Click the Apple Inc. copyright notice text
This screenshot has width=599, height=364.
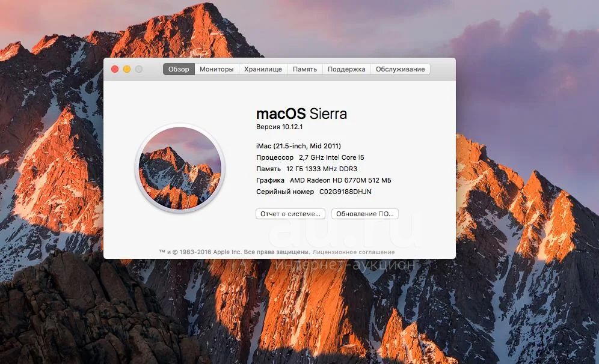click(x=234, y=252)
